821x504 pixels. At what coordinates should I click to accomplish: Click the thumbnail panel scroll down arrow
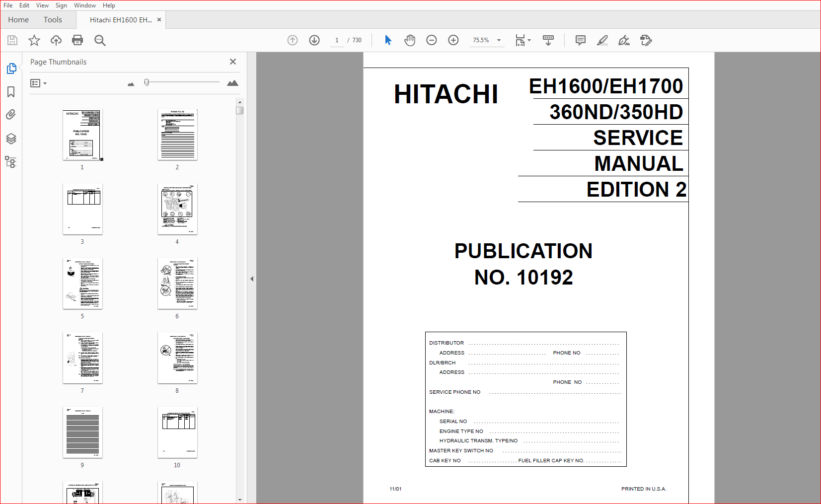[x=240, y=500]
